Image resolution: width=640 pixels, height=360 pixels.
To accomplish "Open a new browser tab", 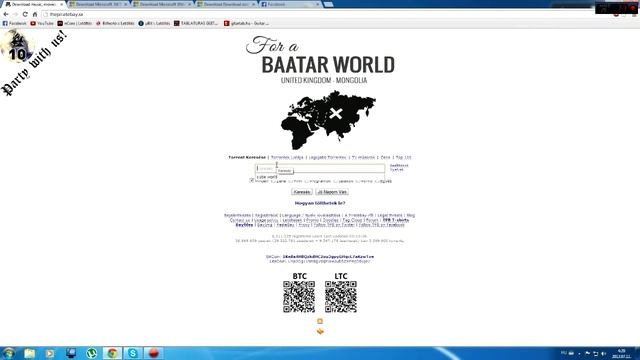I will coord(328,4).
